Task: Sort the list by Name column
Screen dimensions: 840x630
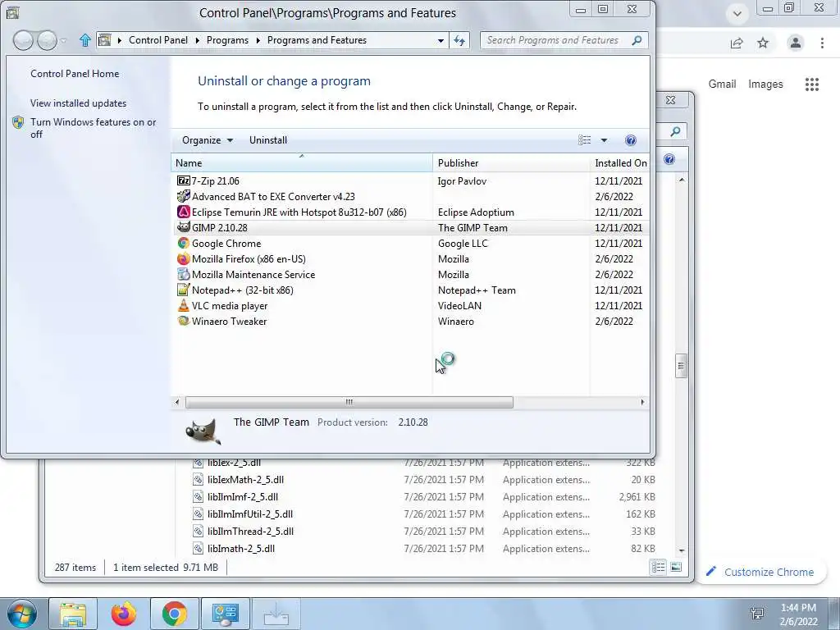Action: [302, 163]
